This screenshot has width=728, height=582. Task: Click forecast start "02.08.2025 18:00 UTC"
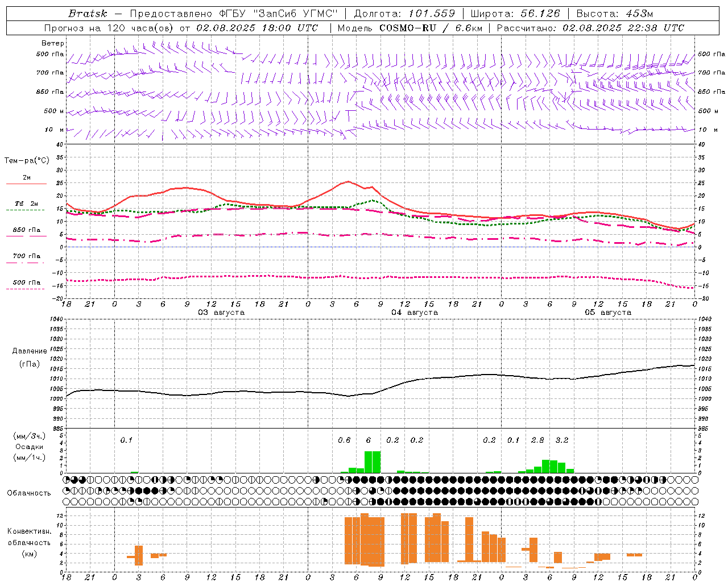[258, 28]
